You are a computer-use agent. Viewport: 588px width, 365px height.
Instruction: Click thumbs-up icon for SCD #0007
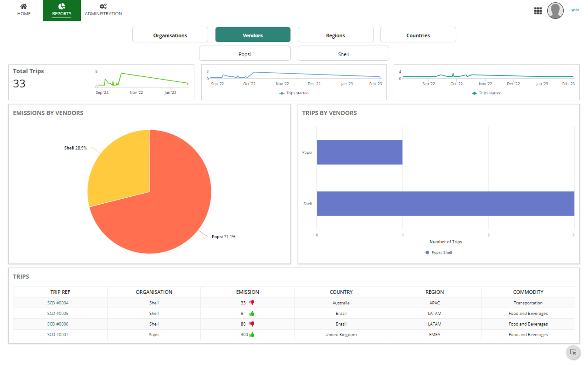coord(252,335)
